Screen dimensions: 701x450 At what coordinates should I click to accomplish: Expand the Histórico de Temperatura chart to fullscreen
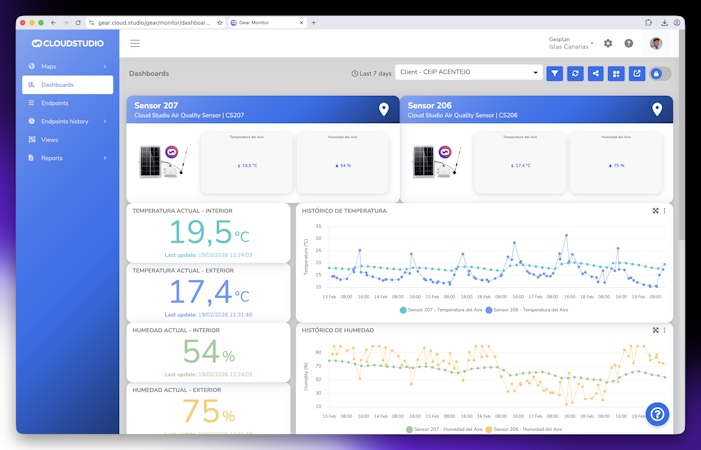coord(655,210)
